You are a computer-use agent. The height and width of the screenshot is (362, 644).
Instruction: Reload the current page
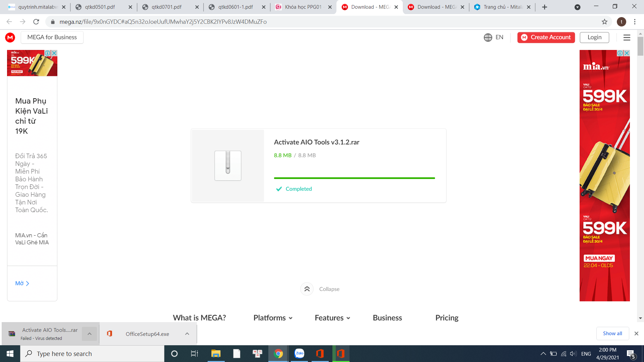36,22
